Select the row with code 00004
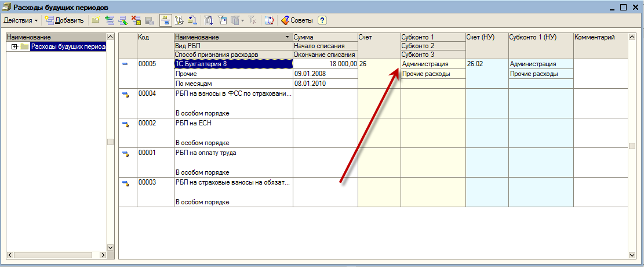Image resolution: width=644 pixels, height=267 pixels. 147,93
